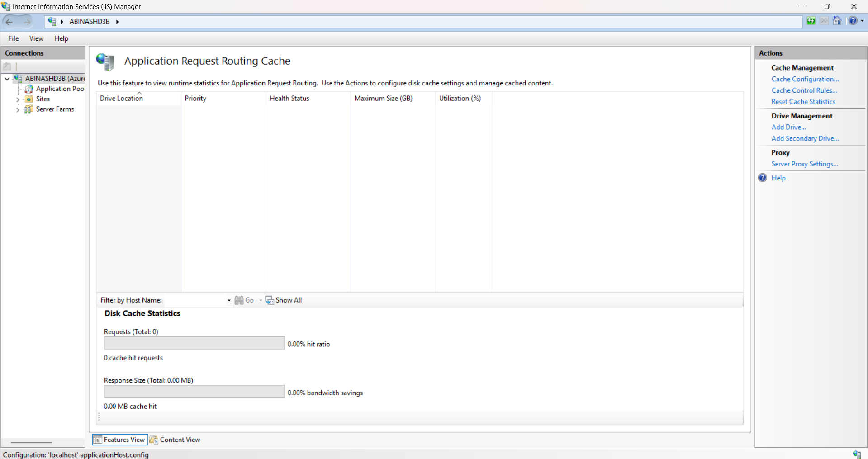
Task: Click the Help icon in Actions pane
Action: [763, 178]
